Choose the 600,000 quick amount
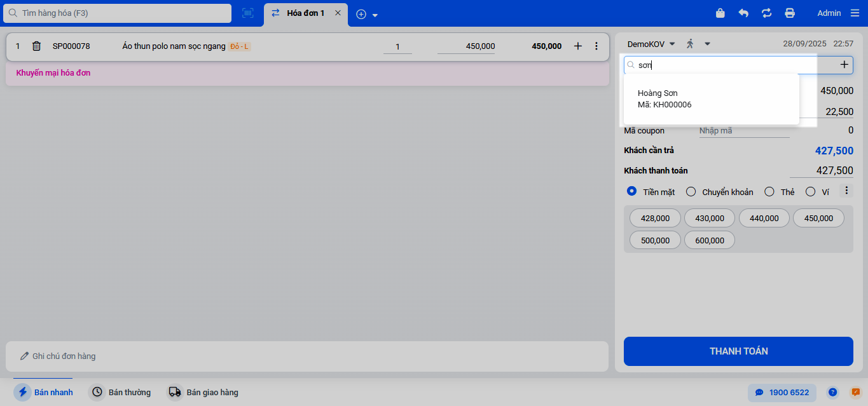 [710, 240]
